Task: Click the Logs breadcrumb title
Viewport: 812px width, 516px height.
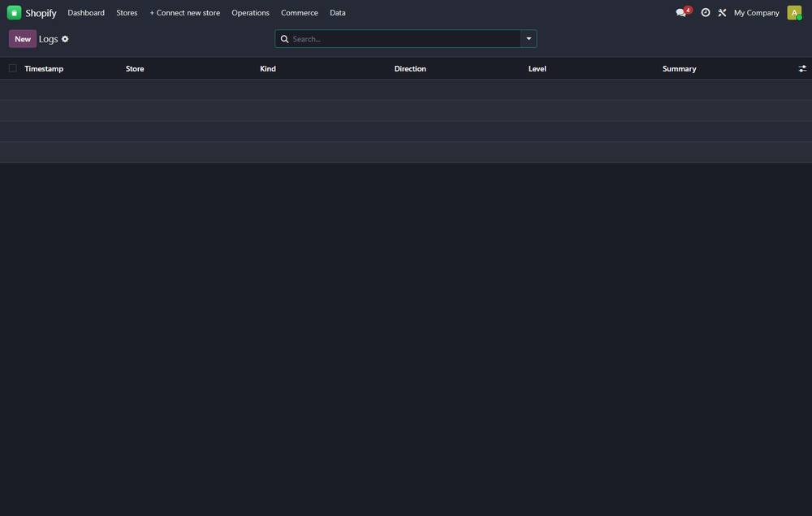Action: tap(48, 39)
